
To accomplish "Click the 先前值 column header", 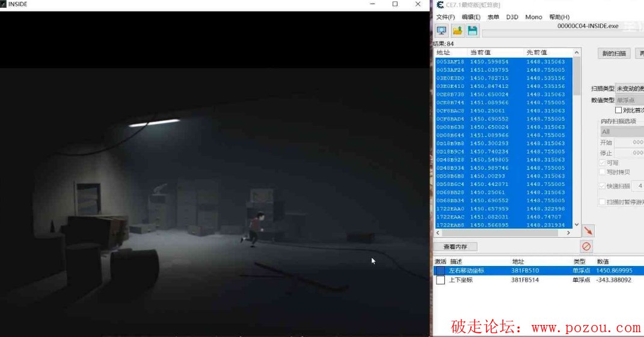I will (548, 52).
